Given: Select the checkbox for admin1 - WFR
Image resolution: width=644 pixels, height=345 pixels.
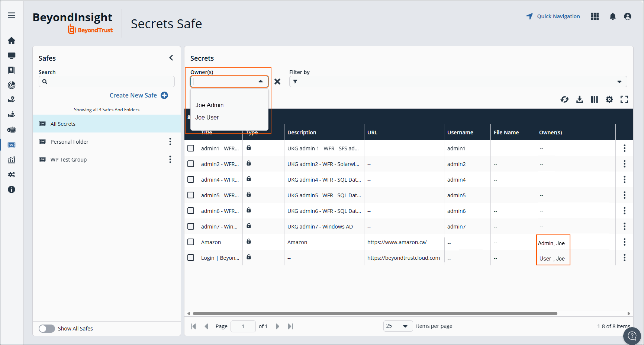Looking at the screenshot, I should coord(191,148).
